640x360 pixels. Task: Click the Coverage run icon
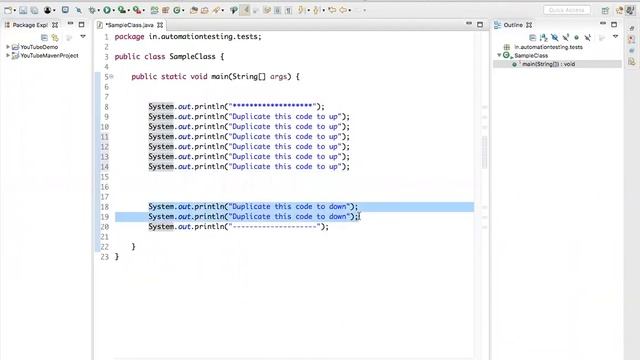point(122,10)
